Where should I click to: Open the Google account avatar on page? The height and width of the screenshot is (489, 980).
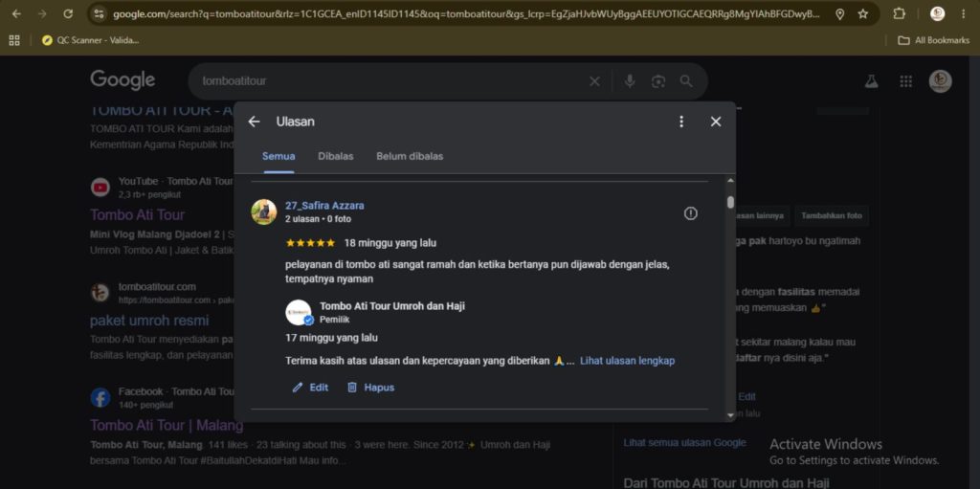pos(940,81)
